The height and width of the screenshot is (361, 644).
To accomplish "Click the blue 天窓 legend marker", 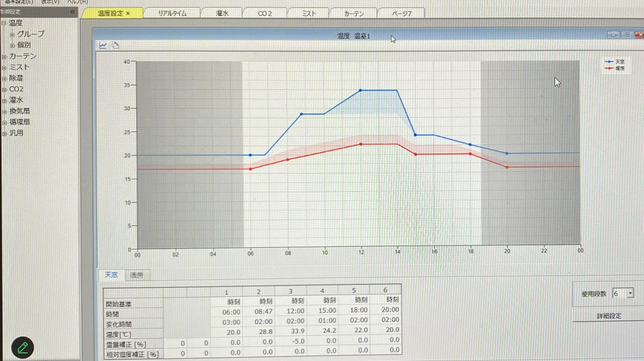I will pyautogui.click(x=610, y=62).
